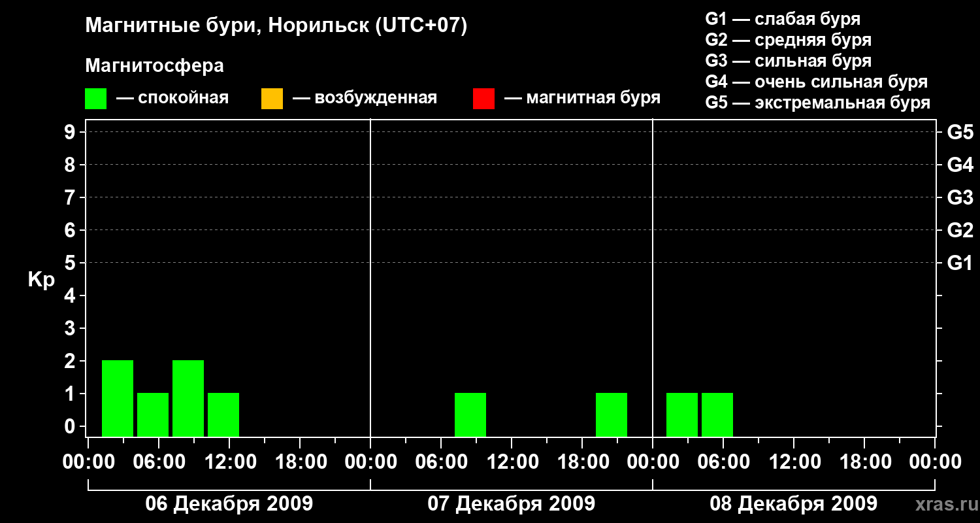Click the G4 label on right axis
980x523 pixels.
pos(960,165)
